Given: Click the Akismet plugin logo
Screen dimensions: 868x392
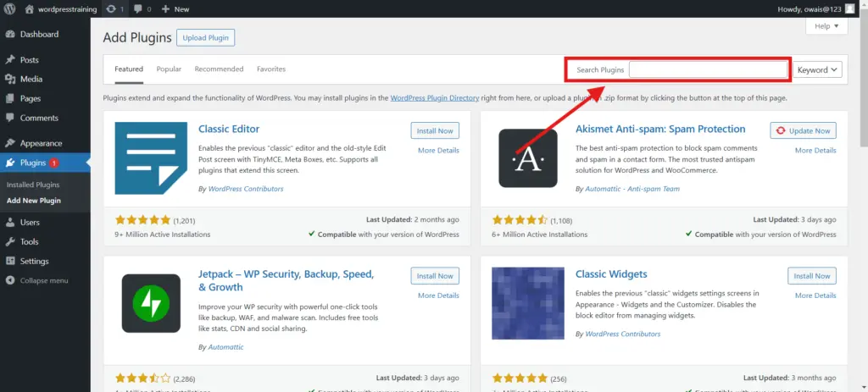Looking at the screenshot, I should [528, 158].
